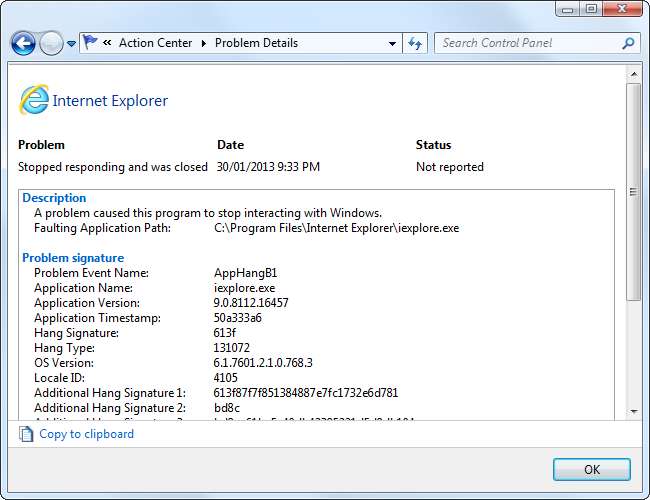The width and height of the screenshot is (650, 500).
Task: Click the Forward navigation arrow button
Action: [51, 43]
